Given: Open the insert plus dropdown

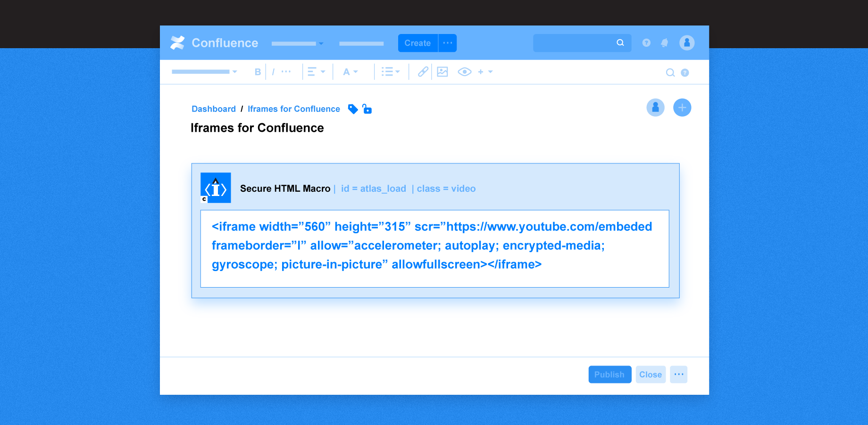Looking at the screenshot, I should [x=485, y=72].
